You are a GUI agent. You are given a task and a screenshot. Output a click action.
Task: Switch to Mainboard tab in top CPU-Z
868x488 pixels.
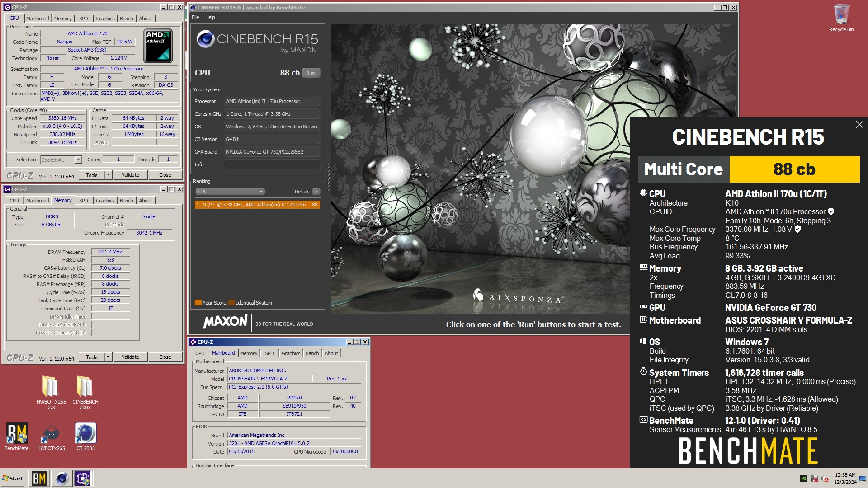38,19
